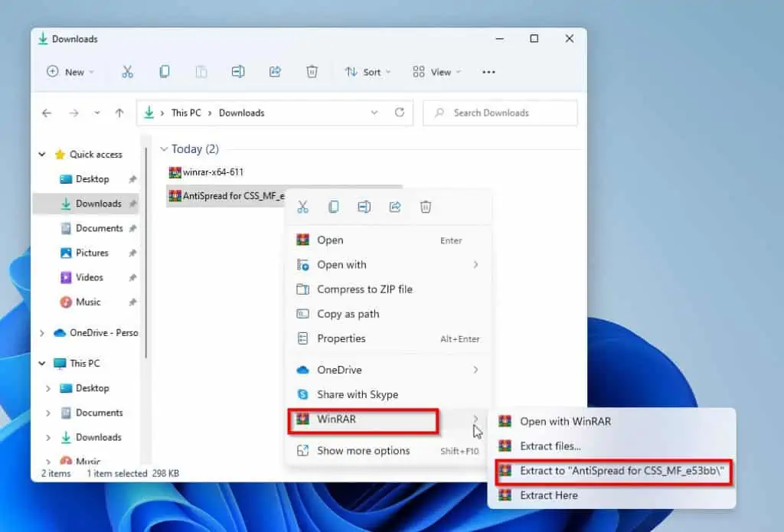Image resolution: width=784 pixels, height=532 pixels.
Task: Choose Extract to "AntiSpread for CSS_MF_e53bb\"
Action: pyautogui.click(x=612, y=471)
